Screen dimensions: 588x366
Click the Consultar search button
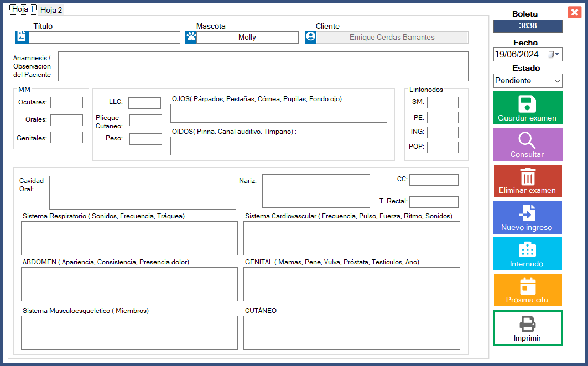(528, 144)
